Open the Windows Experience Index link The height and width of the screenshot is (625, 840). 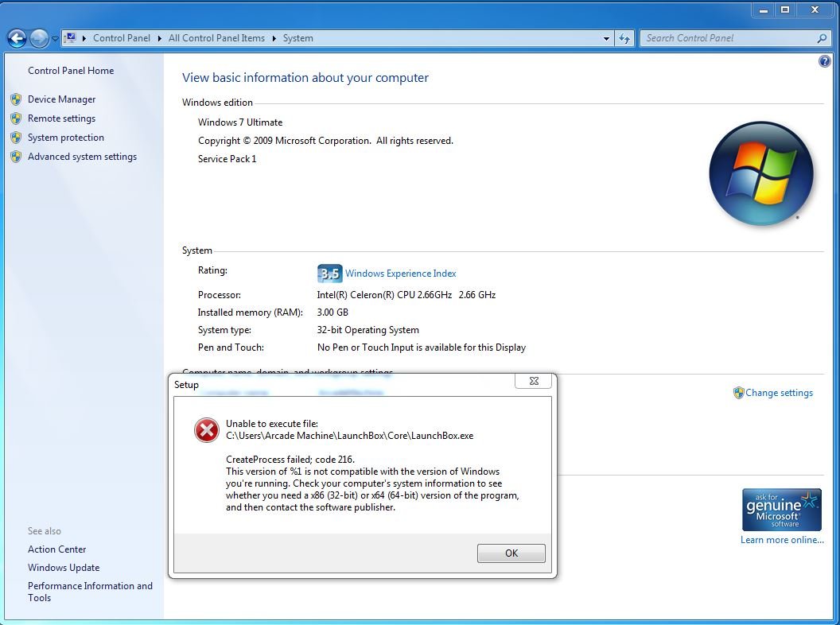(401, 273)
